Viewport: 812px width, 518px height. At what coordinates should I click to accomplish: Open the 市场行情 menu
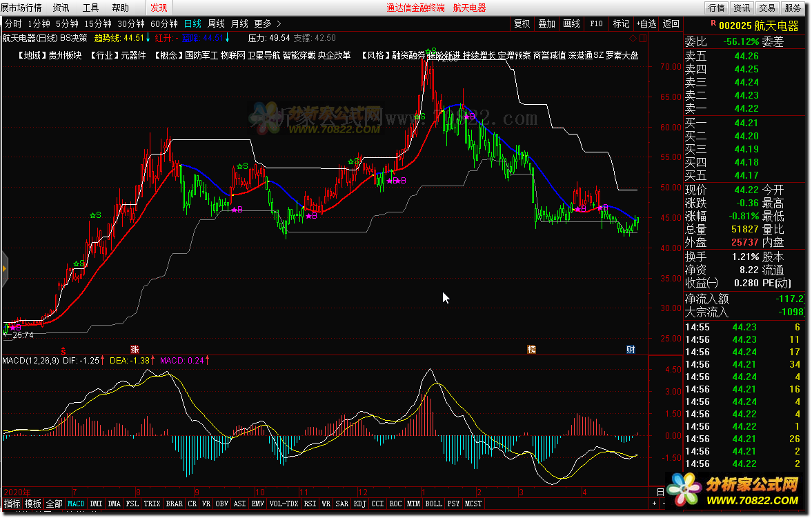25,8
